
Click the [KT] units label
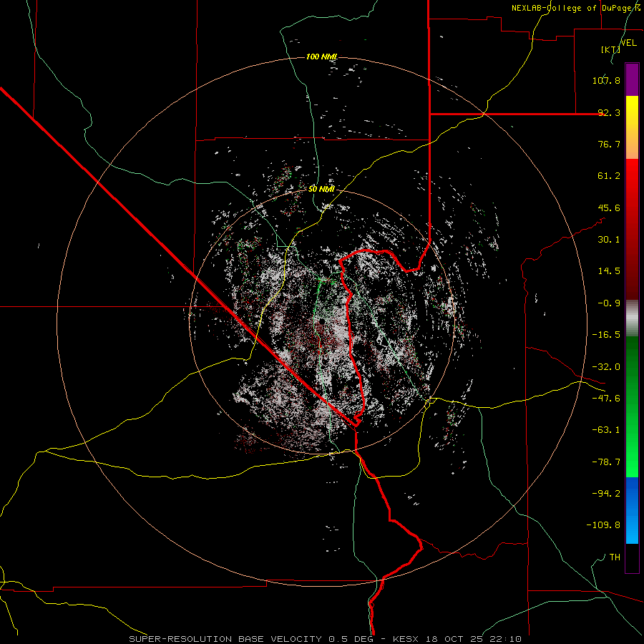tap(610, 49)
